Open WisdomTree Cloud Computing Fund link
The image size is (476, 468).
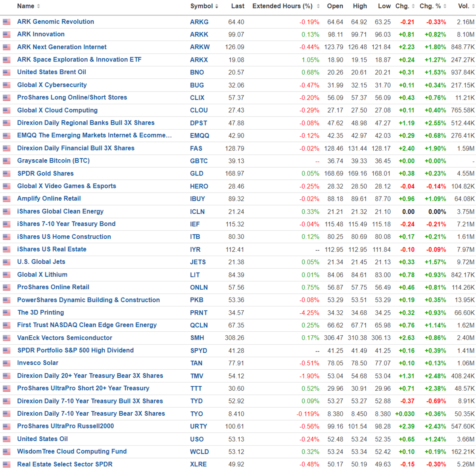click(x=72, y=452)
